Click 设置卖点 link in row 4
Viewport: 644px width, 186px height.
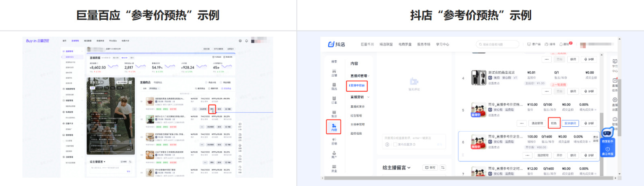pyautogui.click(x=493, y=83)
